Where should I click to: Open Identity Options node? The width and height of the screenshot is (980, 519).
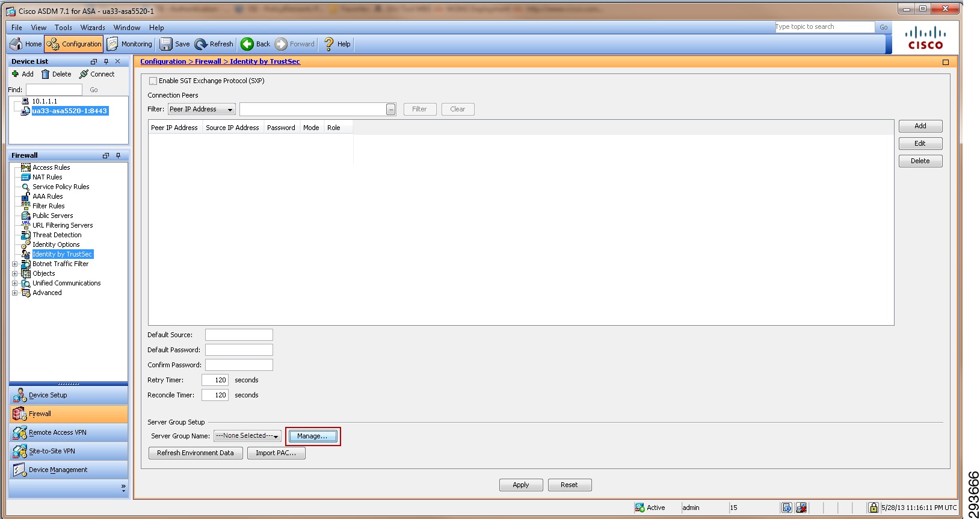pos(56,244)
